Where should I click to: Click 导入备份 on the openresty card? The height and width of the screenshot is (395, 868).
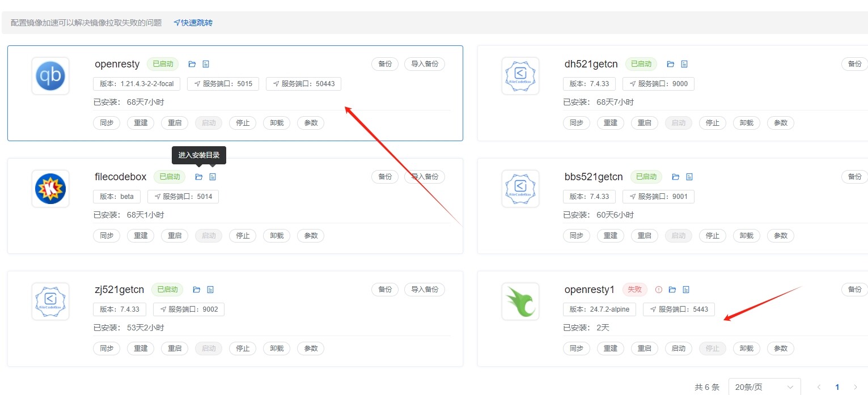[425, 64]
